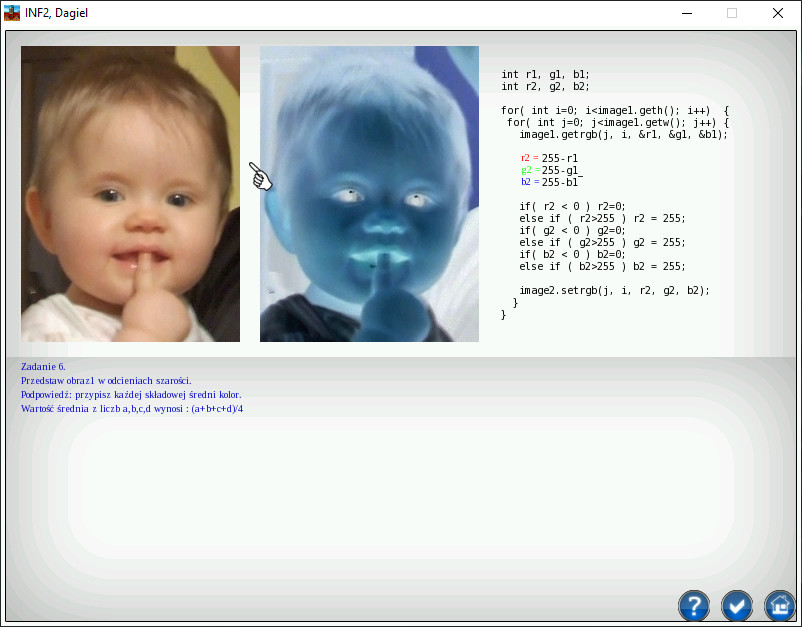Image resolution: width=802 pixels, height=627 pixels.
Task: Click the house icon inside blue circle
Action: 780,606
